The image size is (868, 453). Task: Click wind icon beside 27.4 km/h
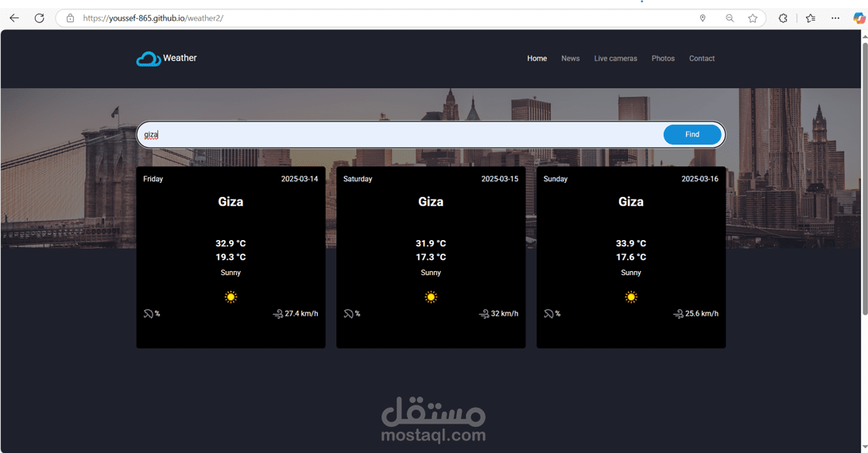coord(278,314)
